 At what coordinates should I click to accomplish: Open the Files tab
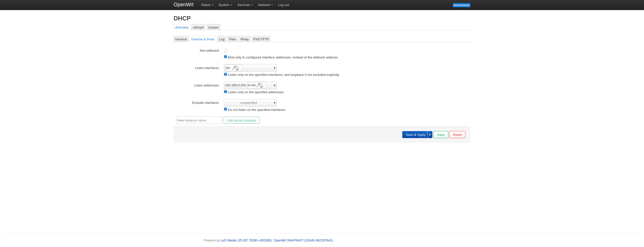pos(232,39)
